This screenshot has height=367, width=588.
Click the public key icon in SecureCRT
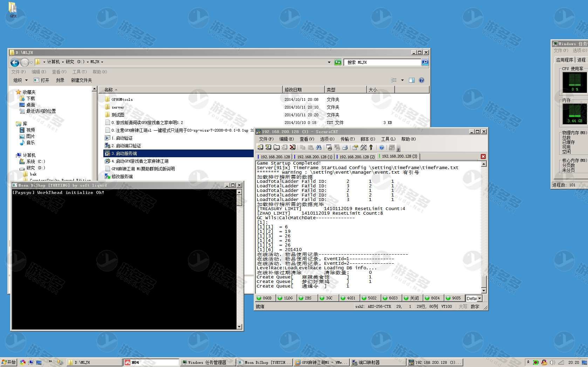[x=371, y=147]
